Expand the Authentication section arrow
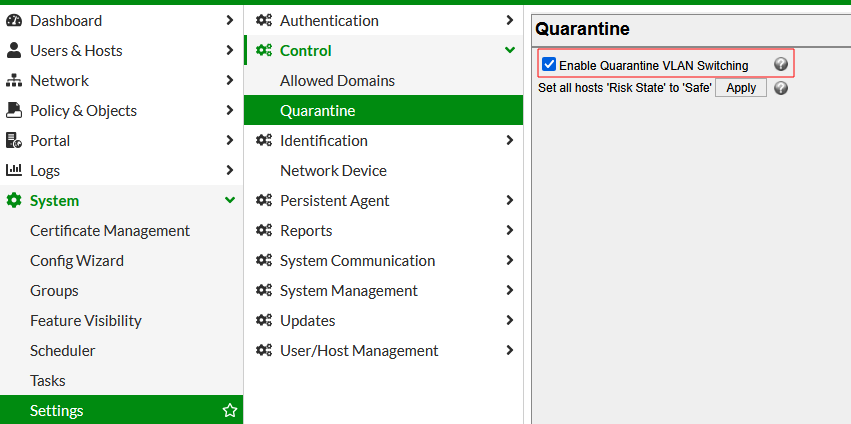Screen dimensions: 851x424 pyautogui.click(x=510, y=20)
